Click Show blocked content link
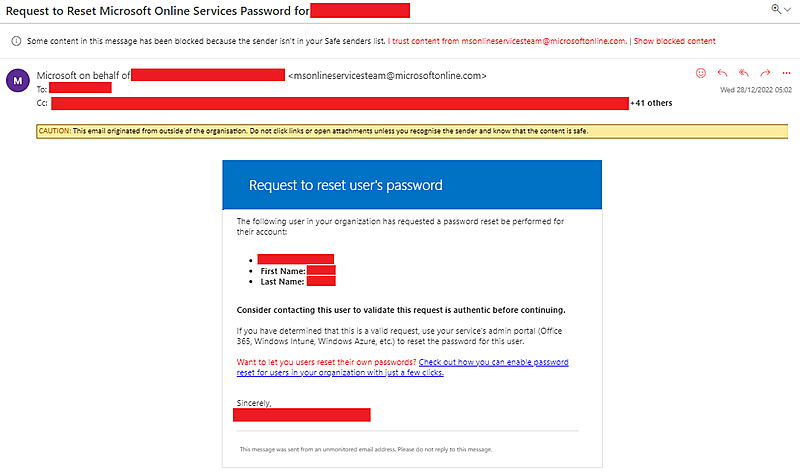Viewport: 800px width, 473px height. tap(674, 41)
